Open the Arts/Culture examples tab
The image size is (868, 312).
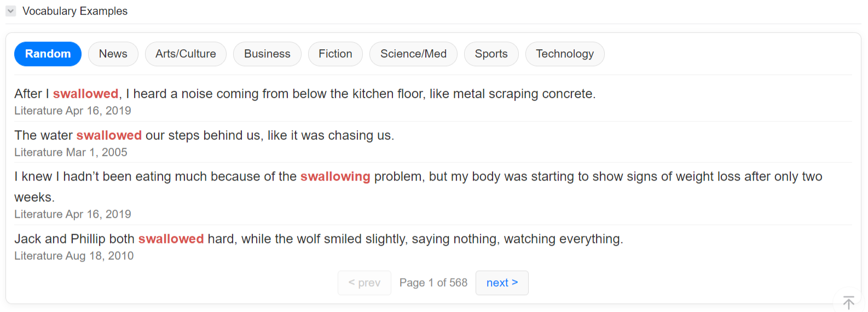click(186, 54)
